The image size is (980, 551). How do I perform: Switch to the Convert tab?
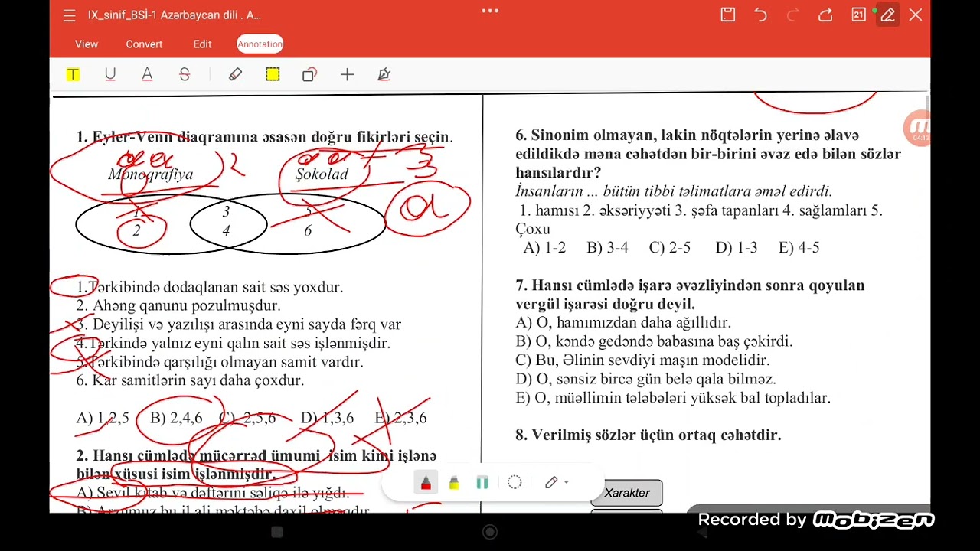point(144,44)
